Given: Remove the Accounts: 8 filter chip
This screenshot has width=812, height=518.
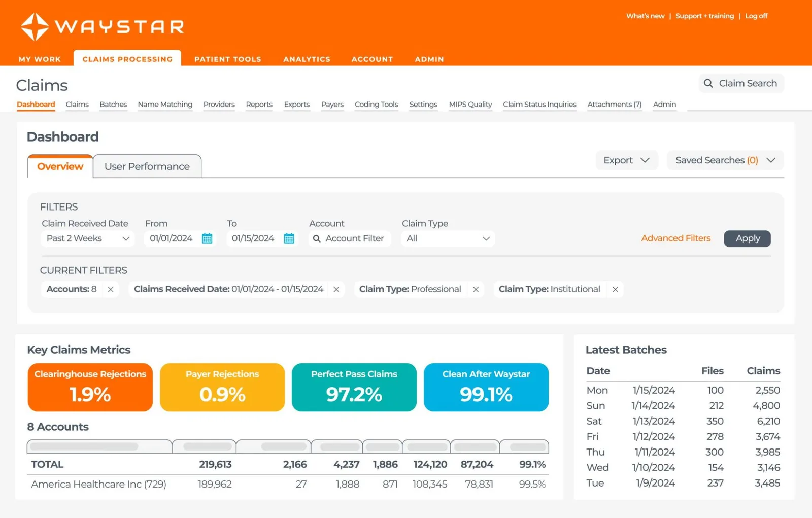Looking at the screenshot, I should pos(111,289).
